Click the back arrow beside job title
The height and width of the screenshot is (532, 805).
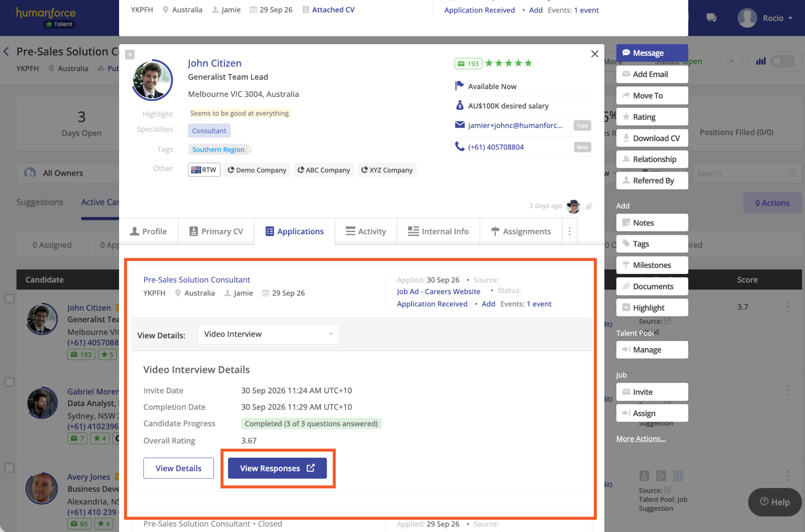tap(6, 52)
